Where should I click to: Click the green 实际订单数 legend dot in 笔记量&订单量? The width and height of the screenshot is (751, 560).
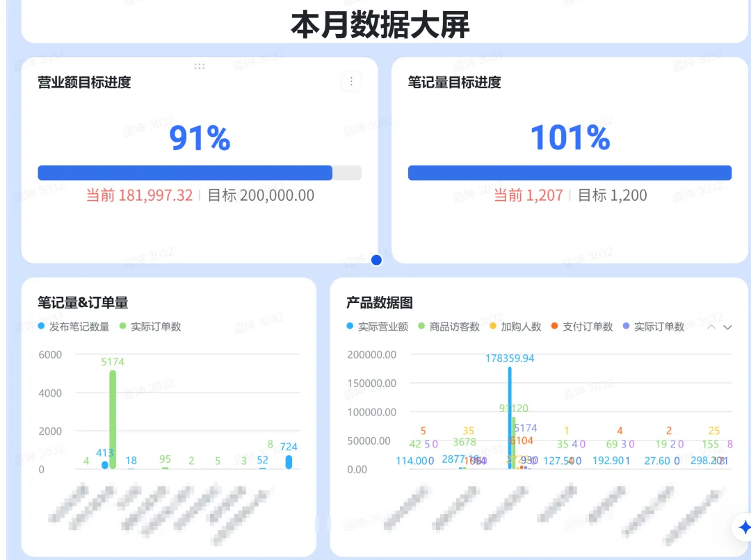[123, 327]
